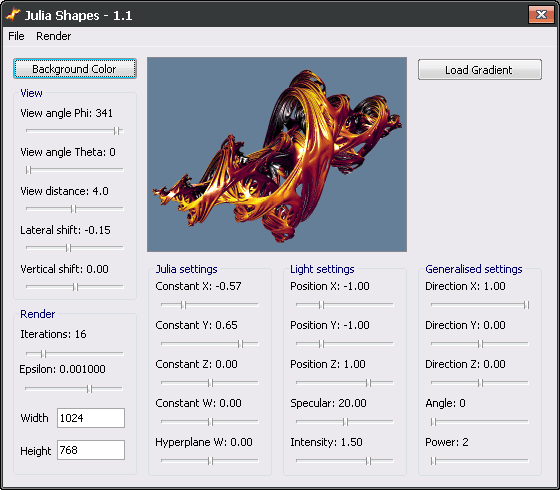The height and width of the screenshot is (490, 560).
Task: Click the Specular slider
Action: tap(345, 422)
